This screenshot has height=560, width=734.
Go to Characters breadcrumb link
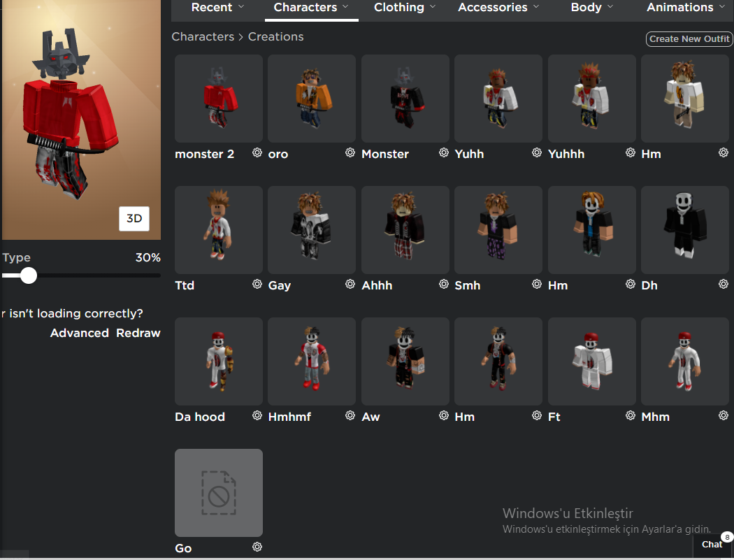[203, 36]
